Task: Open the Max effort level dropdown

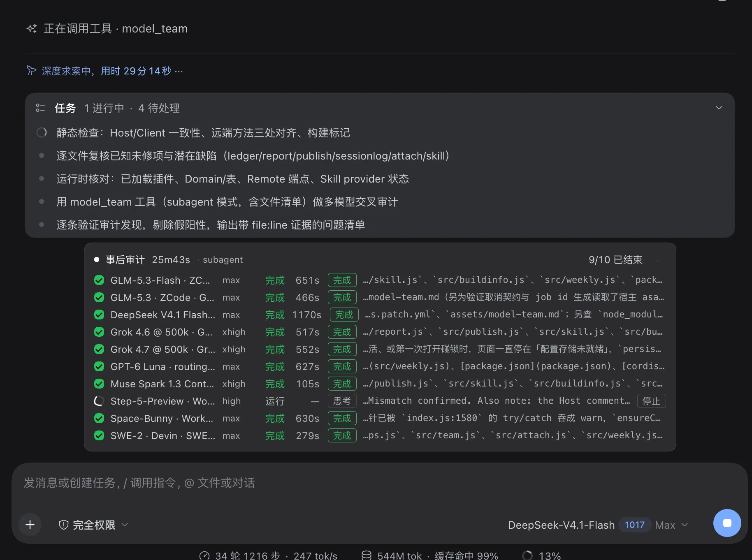Action: (x=671, y=525)
